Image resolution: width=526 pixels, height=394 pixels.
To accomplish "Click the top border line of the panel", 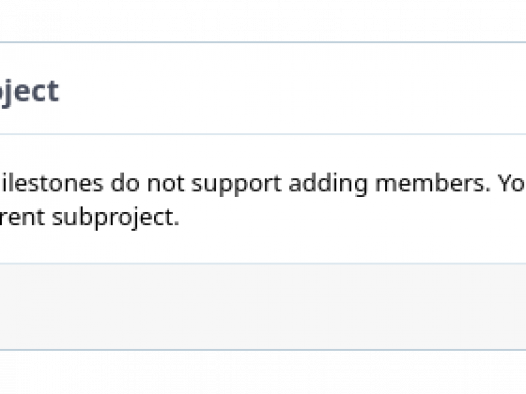I will pos(263,42).
